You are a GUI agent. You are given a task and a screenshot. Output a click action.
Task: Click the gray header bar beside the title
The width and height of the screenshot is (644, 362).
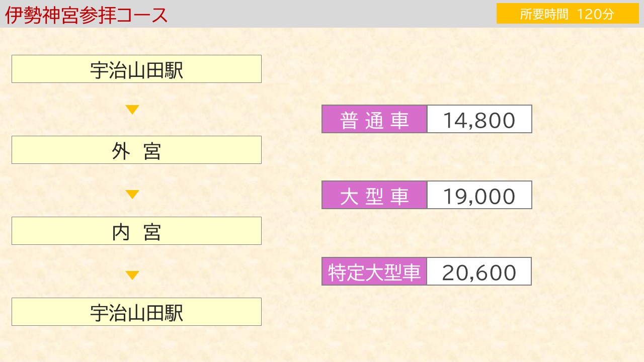click(332, 14)
